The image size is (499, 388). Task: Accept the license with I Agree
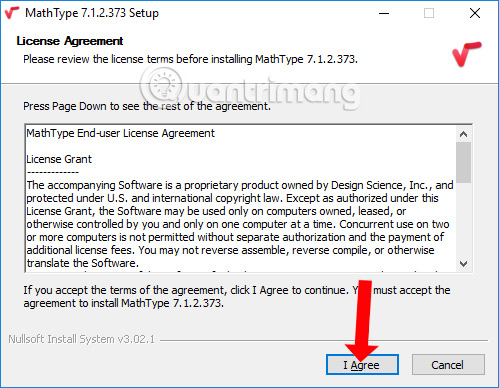point(362,365)
